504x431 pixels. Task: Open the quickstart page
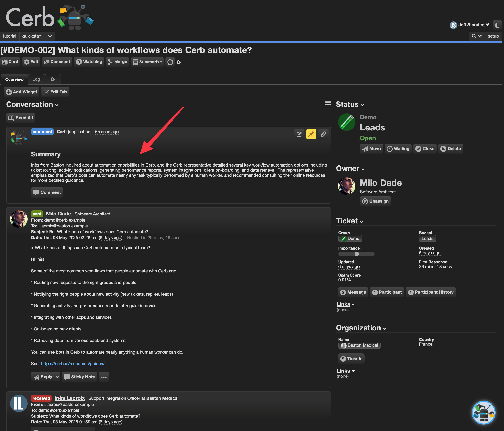pos(32,36)
